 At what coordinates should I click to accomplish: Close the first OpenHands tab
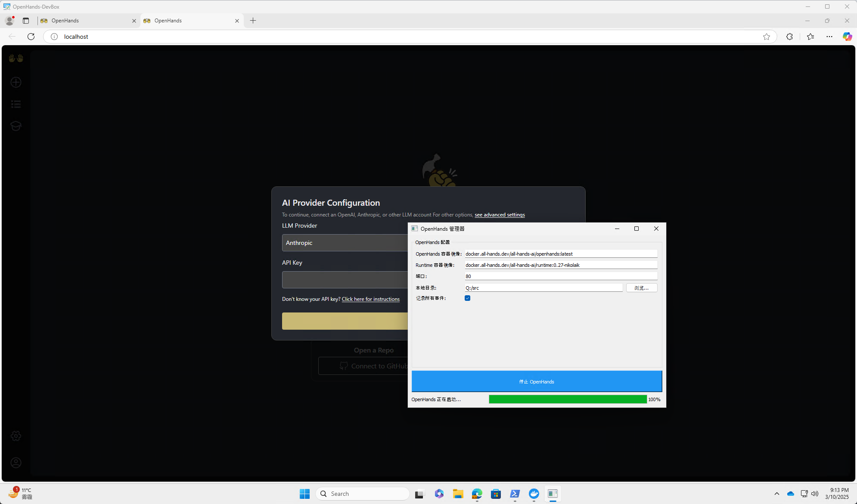tap(134, 21)
